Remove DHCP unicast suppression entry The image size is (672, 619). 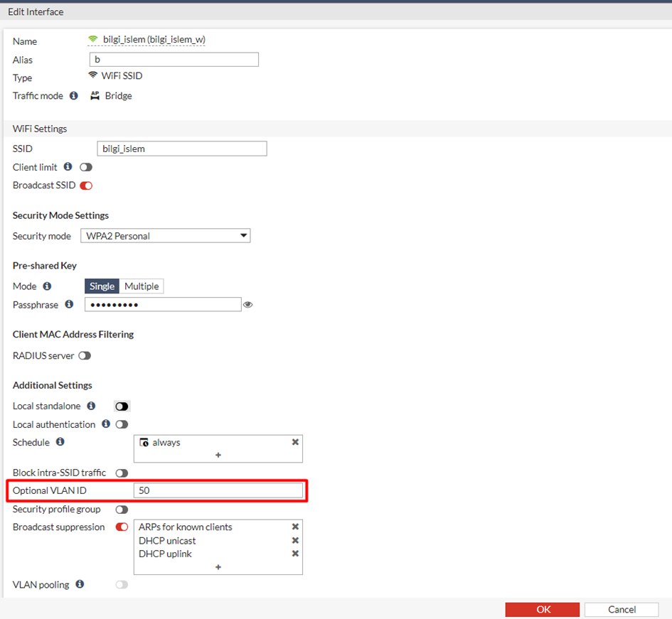coord(295,541)
